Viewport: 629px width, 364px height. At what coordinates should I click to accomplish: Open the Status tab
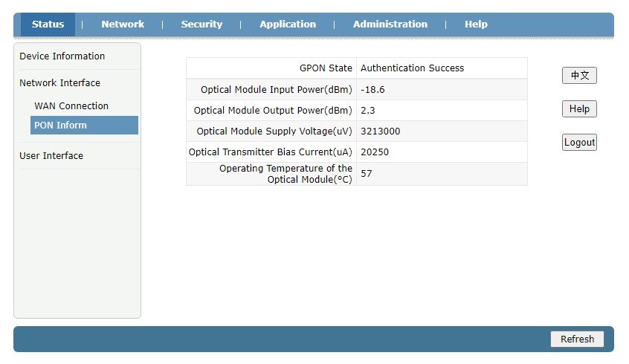pos(48,25)
